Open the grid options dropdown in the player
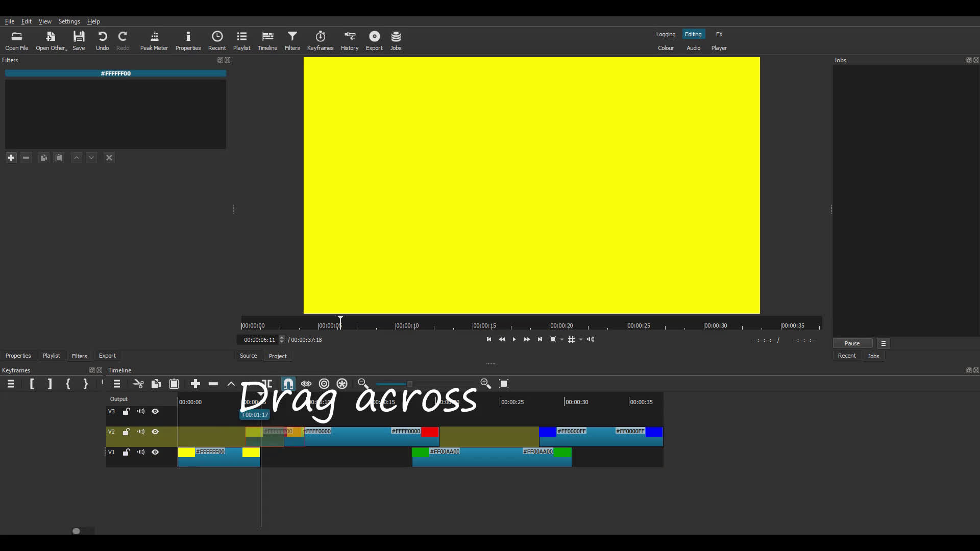This screenshot has width=980, height=551. pyautogui.click(x=579, y=339)
